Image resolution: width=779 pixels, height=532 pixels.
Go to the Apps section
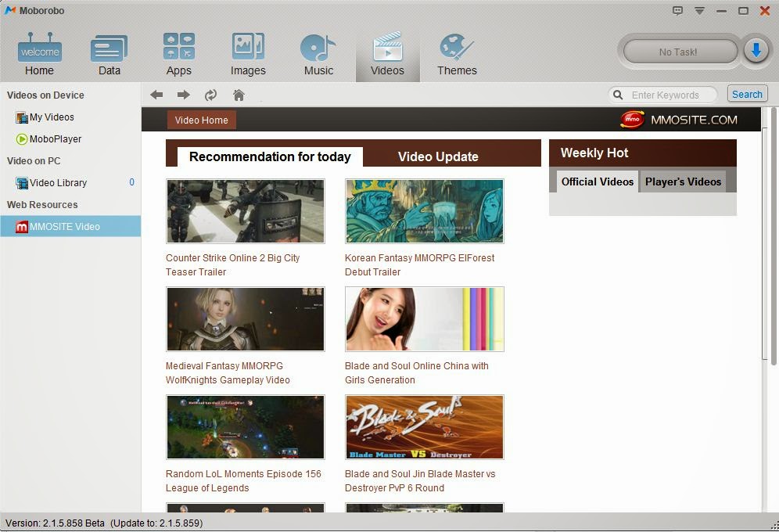pos(179,54)
